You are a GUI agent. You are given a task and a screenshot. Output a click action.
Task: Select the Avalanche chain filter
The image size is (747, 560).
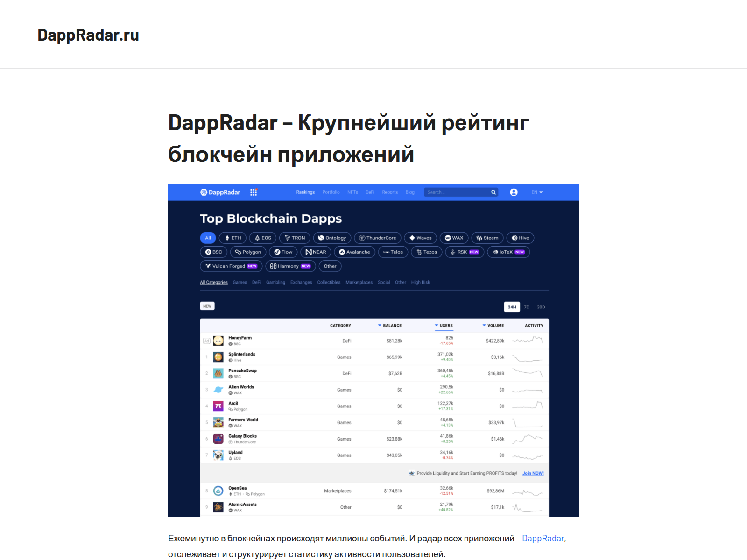354,252
